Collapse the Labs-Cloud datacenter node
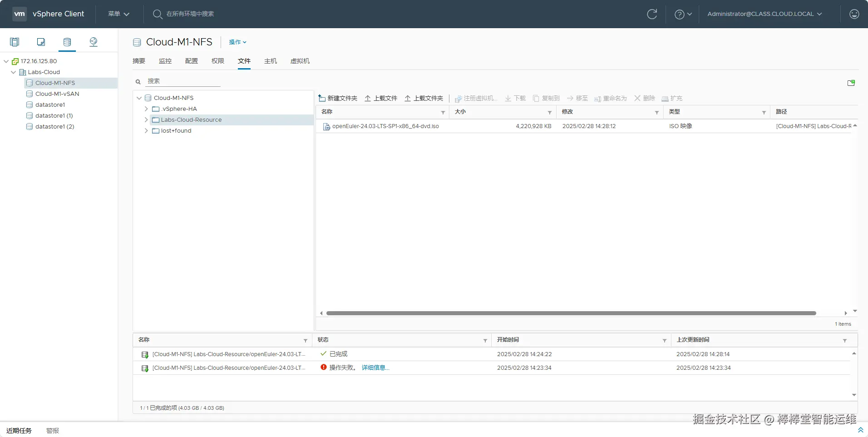This screenshot has height=437, width=868. point(13,72)
